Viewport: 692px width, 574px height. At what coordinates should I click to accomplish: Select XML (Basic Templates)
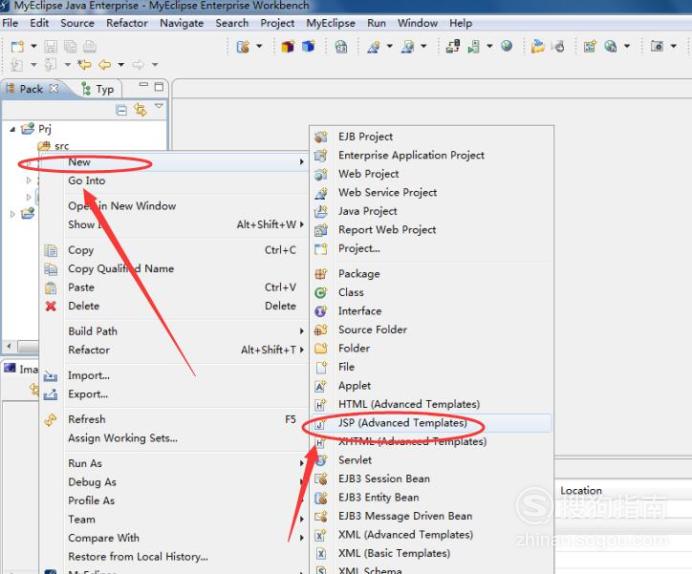coord(432,553)
